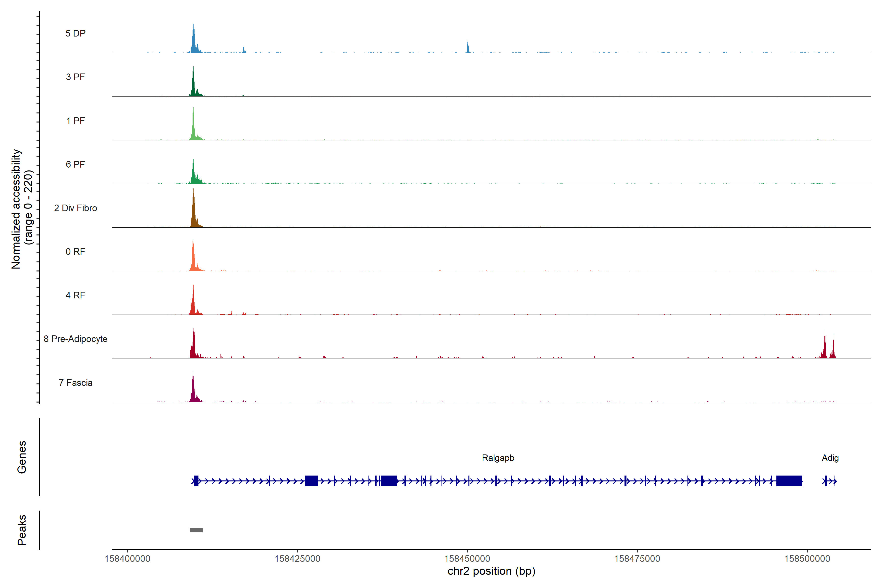Click the chr2 position (bp) axis title
Viewport: 882px width, 588px height.
(491, 571)
